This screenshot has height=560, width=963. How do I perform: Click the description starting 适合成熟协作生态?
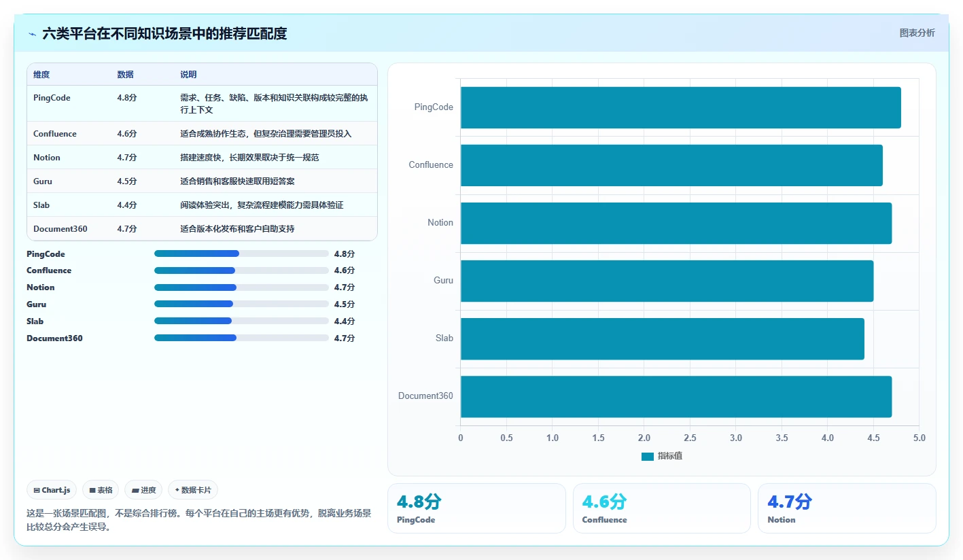[x=266, y=134]
